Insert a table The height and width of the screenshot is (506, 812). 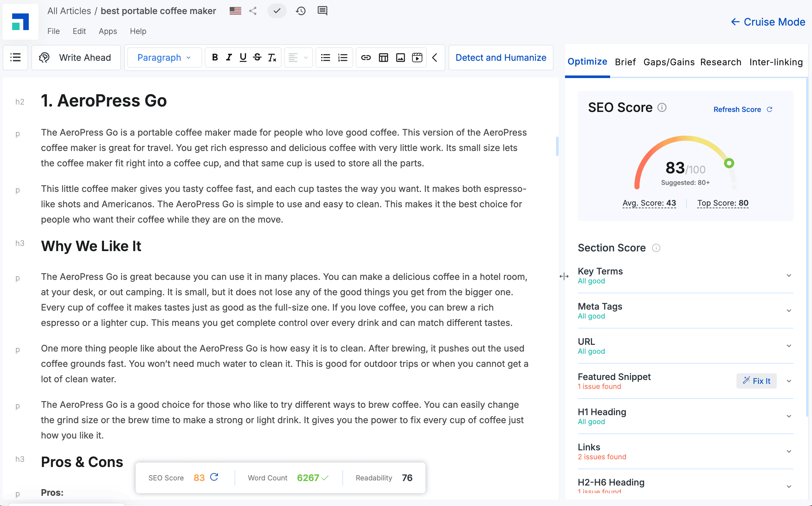click(383, 58)
